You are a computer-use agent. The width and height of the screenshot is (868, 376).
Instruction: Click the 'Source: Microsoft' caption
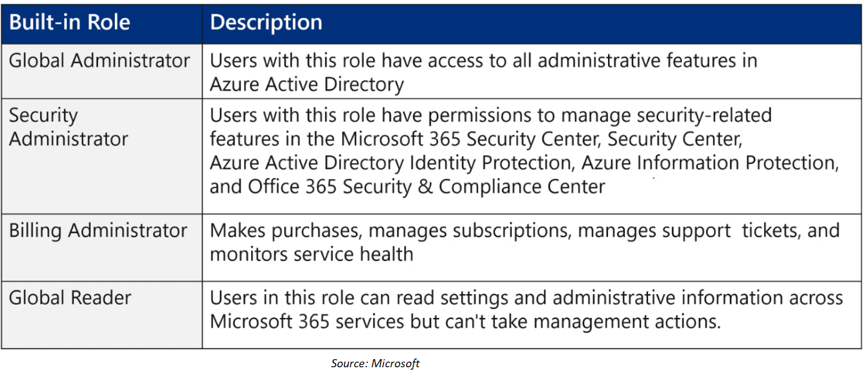pyautogui.click(x=375, y=364)
